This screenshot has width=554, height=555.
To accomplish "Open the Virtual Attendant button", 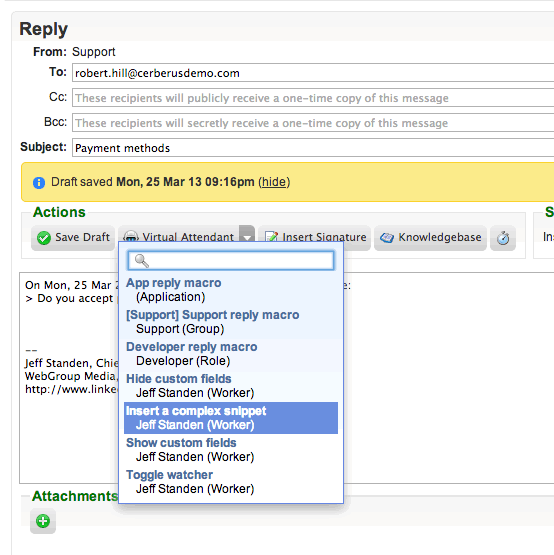I will 179,234.
